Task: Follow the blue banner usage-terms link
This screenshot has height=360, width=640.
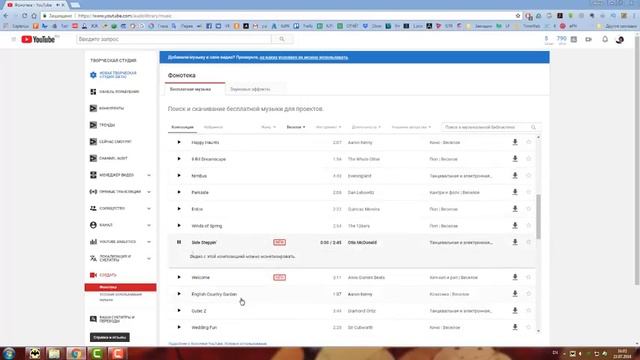Action: 304,58
